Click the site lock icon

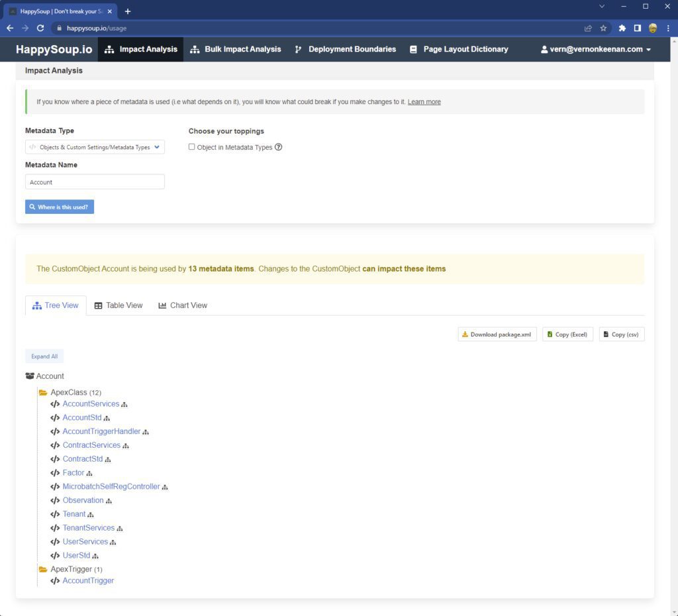[x=59, y=28]
